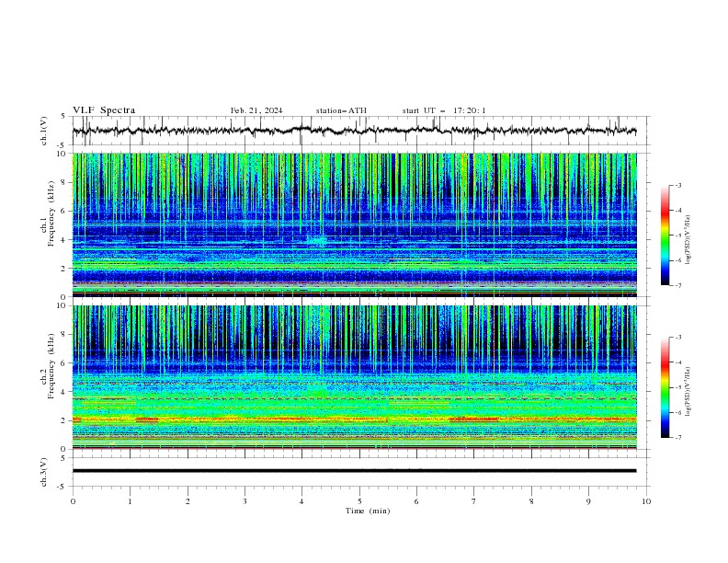Click the "ch.3(V)" axis label
Viewport: 728px width, 563px height.
[x=44, y=472]
